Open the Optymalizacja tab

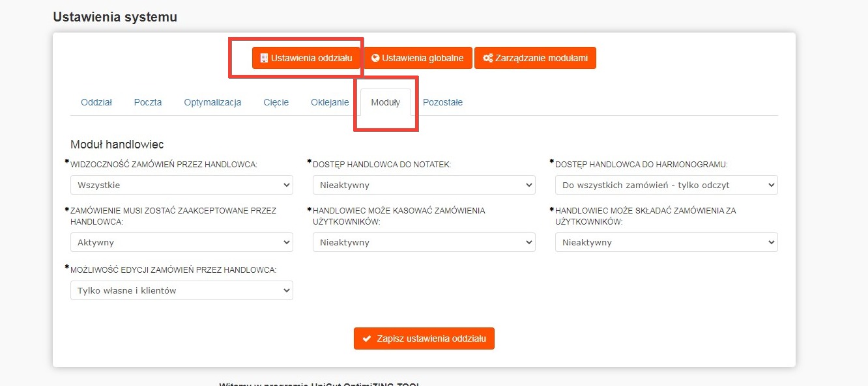212,102
